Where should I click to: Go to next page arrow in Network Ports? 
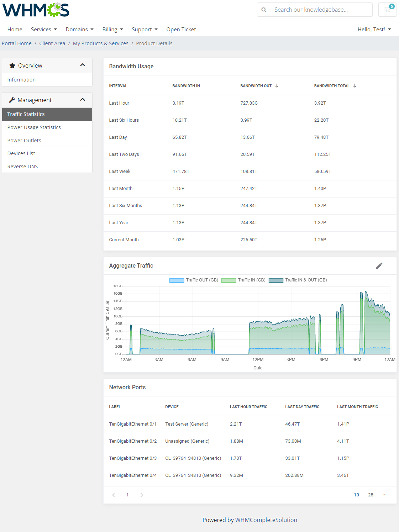[x=142, y=495]
